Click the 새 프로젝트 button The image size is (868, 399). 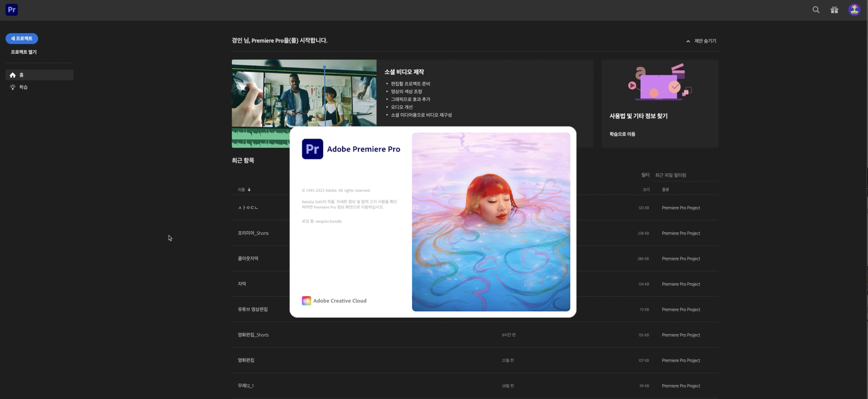pos(22,38)
